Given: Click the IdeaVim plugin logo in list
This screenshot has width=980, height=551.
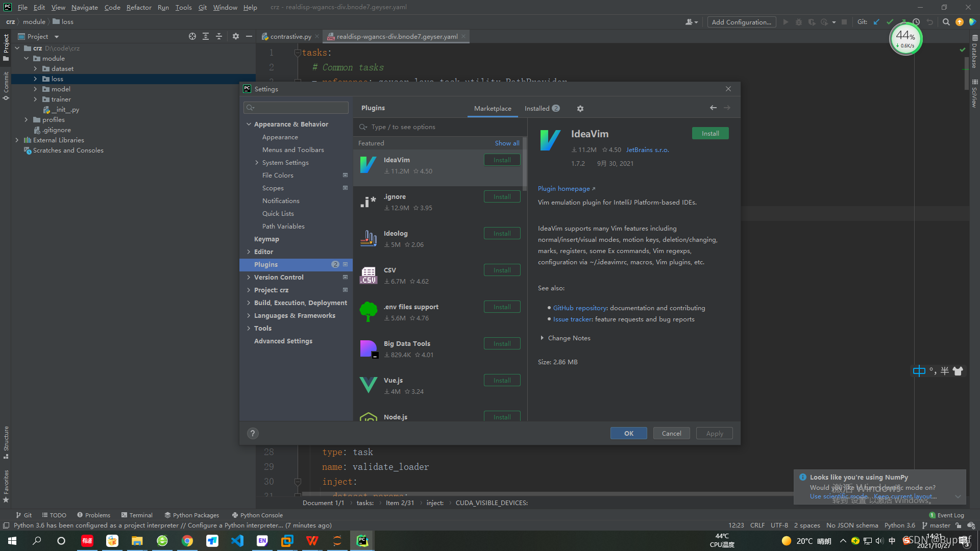Looking at the screenshot, I should click(368, 165).
